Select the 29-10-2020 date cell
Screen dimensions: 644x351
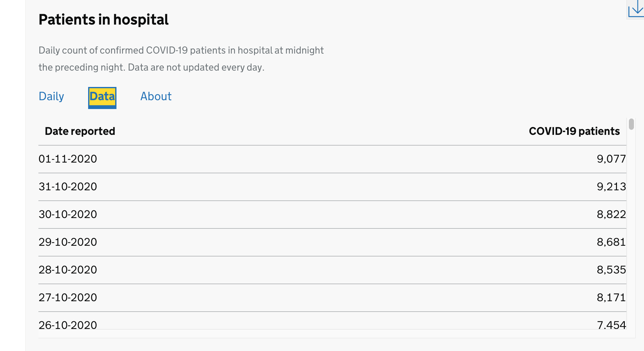coord(68,242)
